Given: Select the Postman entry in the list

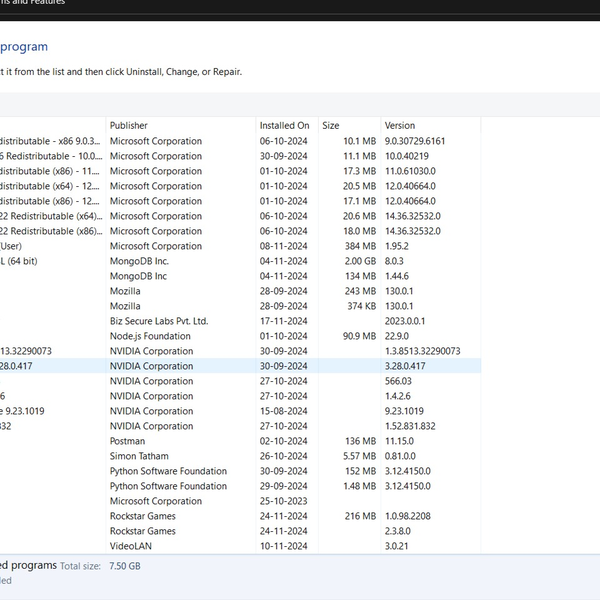Looking at the screenshot, I should point(127,441).
